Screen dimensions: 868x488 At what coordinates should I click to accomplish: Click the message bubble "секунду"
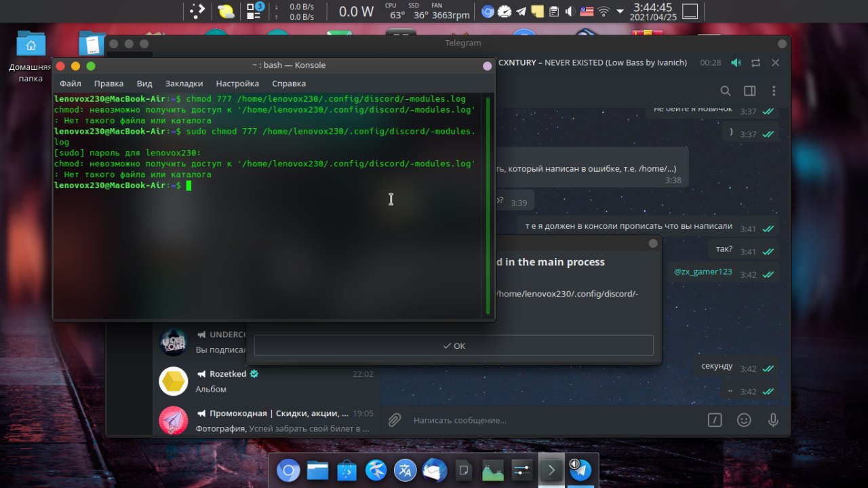click(x=736, y=367)
